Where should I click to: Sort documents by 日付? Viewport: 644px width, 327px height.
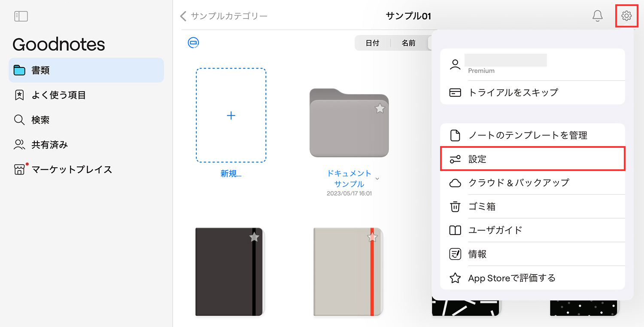372,43
